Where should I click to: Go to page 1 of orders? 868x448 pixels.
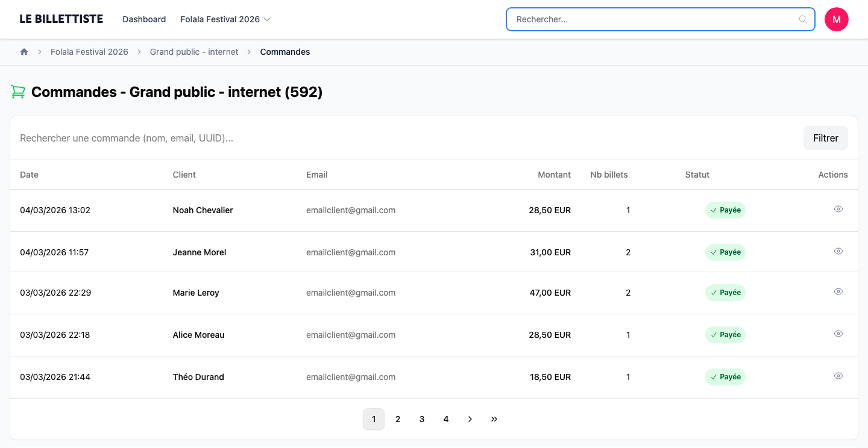pos(374,419)
